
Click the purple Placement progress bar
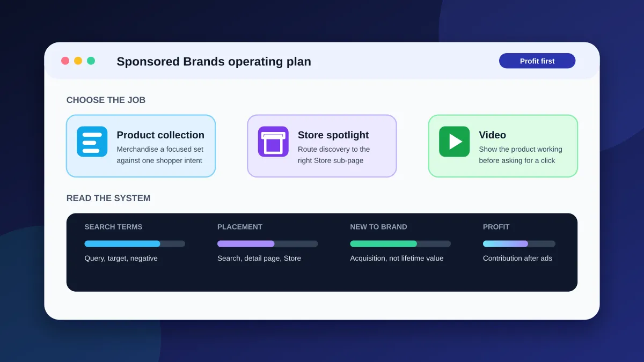coord(267,243)
